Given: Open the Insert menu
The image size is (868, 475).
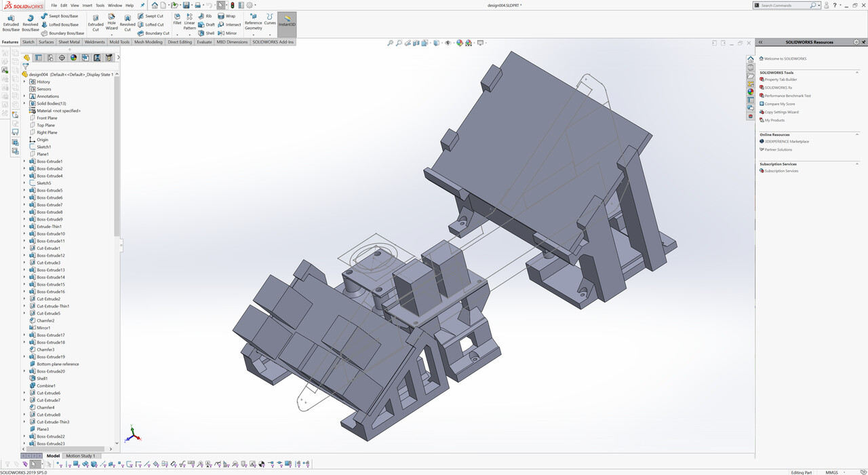Looking at the screenshot, I should (x=87, y=5).
